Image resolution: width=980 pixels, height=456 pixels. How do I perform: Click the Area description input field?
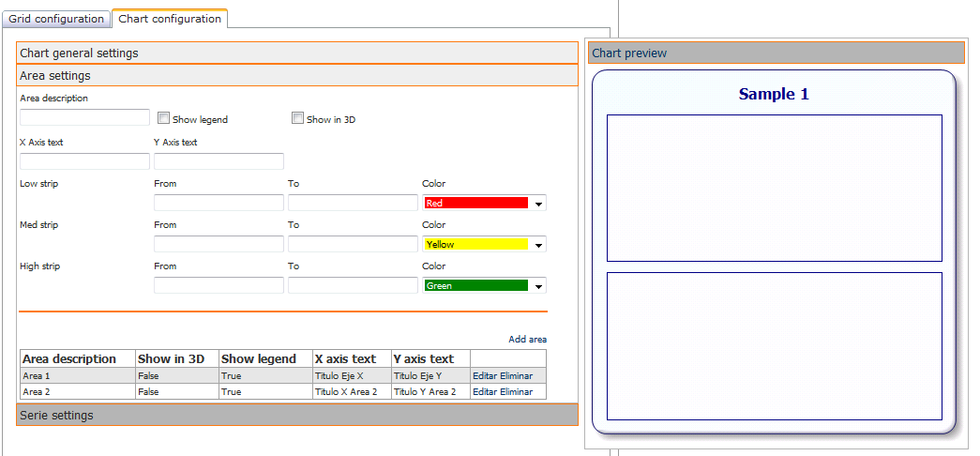click(x=84, y=117)
